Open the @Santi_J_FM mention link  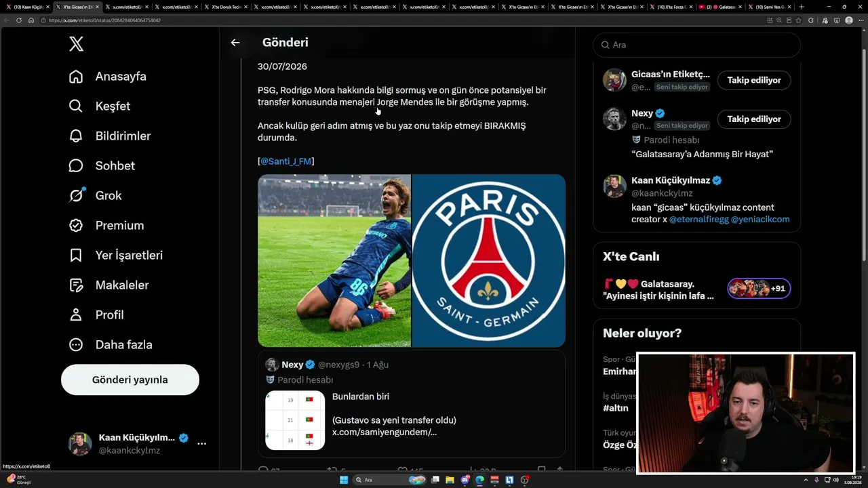286,161
